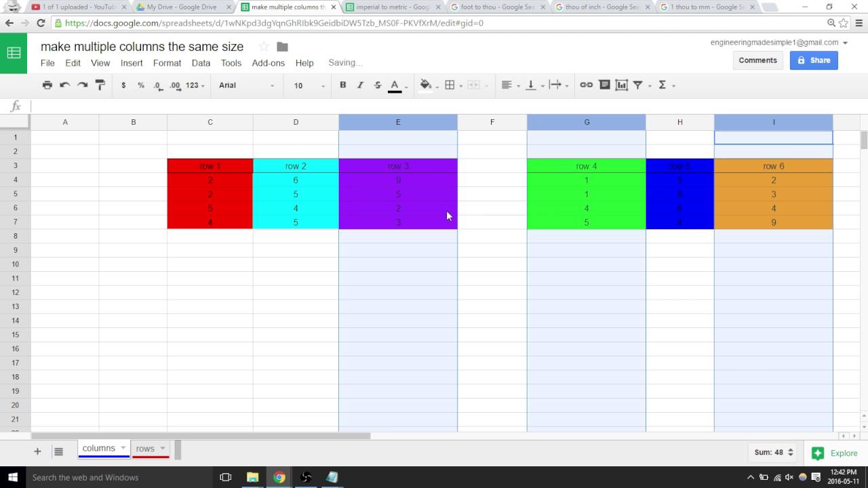Screen dimensions: 868x488
Task: Open Task View in the taskbar
Action: coord(226,477)
